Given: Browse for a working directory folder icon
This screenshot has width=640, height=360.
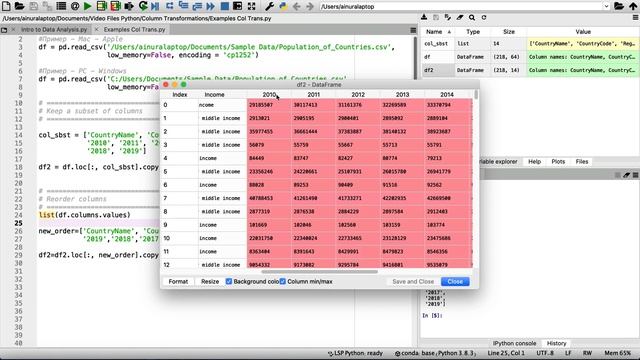Looking at the screenshot, I should (x=619, y=6).
